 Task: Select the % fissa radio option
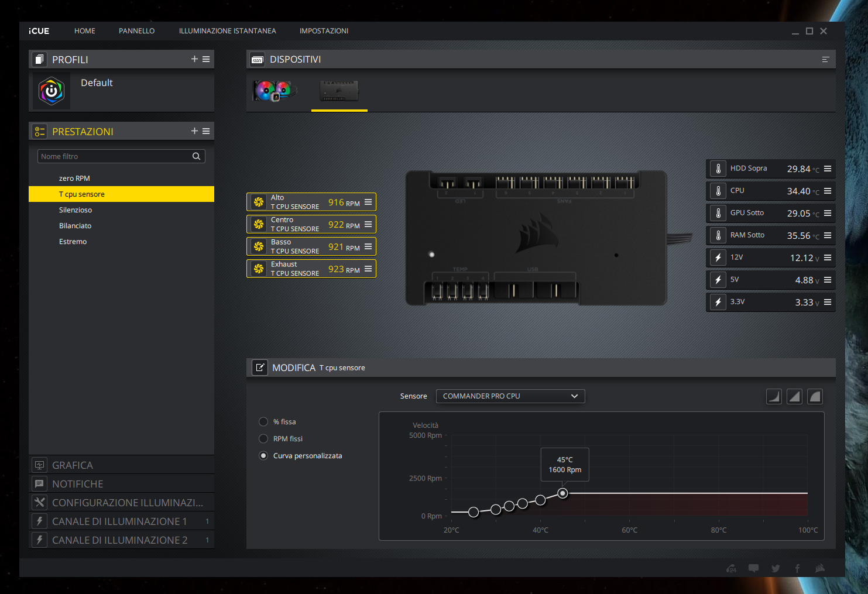263,422
